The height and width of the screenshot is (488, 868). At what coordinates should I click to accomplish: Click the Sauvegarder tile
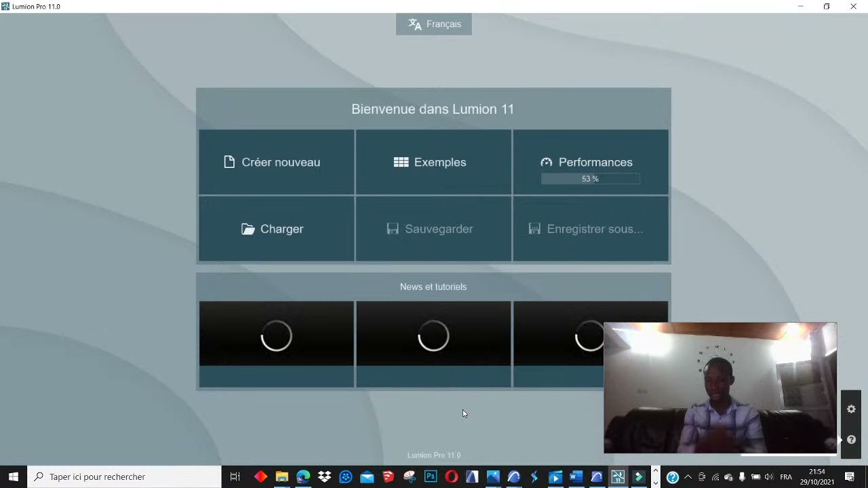[433, 229]
